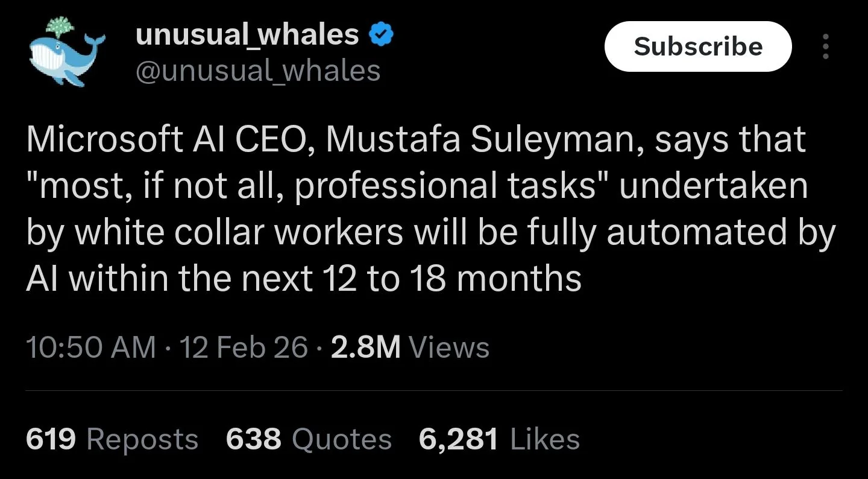This screenshot has width=868, height=479.
Task: Open the three-dot more options menu
Action: click(x=825, y=46)
